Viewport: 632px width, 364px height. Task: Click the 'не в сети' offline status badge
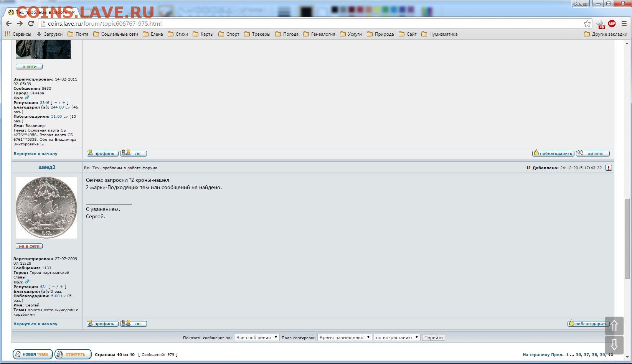pyautogui.click(x=29, y=246)
